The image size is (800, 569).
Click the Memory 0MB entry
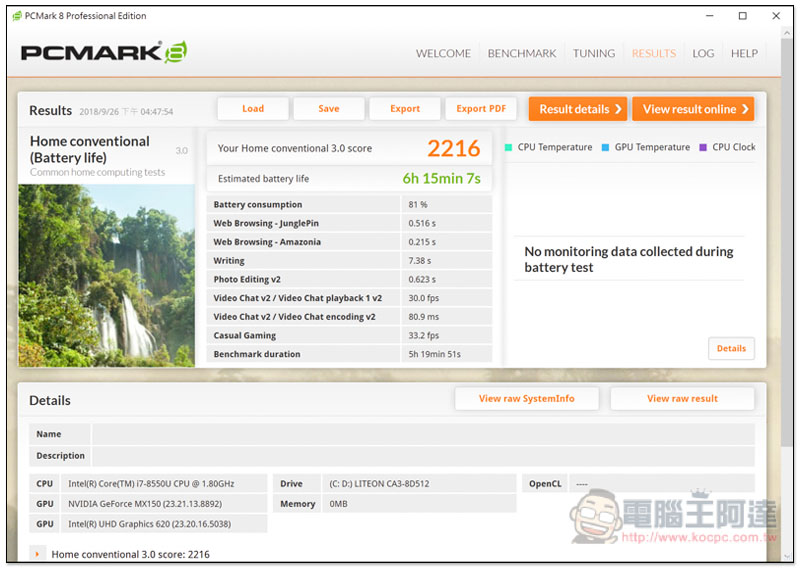[x=419, y=504]
